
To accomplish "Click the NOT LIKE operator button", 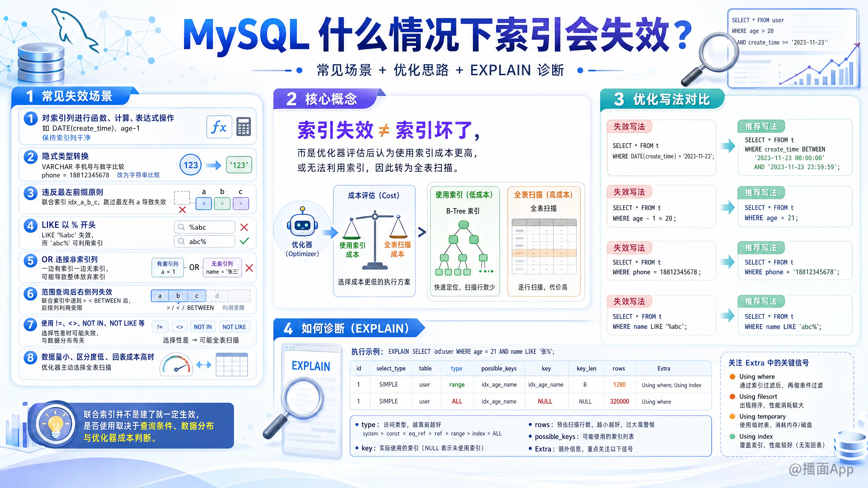I will (234, 327).
